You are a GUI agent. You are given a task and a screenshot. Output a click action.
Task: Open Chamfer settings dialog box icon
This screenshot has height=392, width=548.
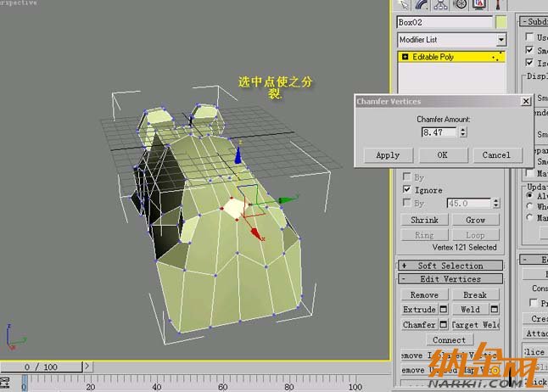(444, 324)
